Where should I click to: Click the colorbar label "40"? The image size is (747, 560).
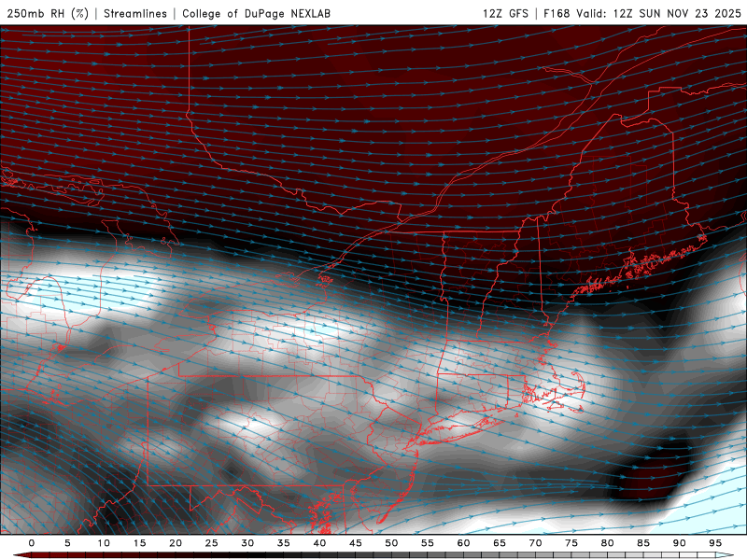tap(319, 543)
